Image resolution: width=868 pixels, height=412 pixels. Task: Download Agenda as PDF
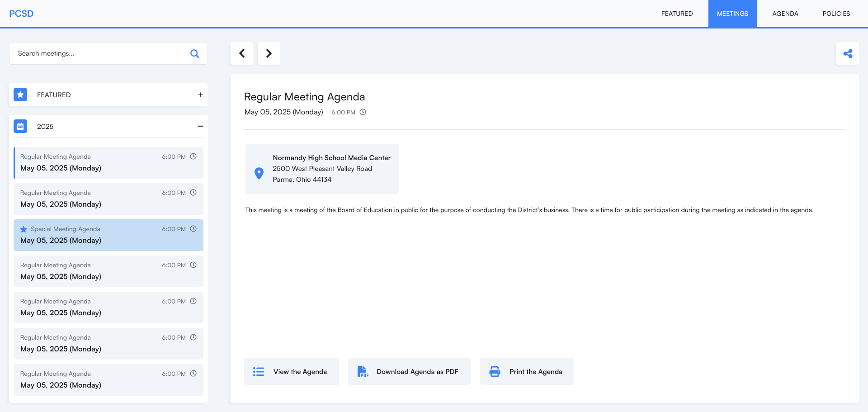(x=409, y=371)
